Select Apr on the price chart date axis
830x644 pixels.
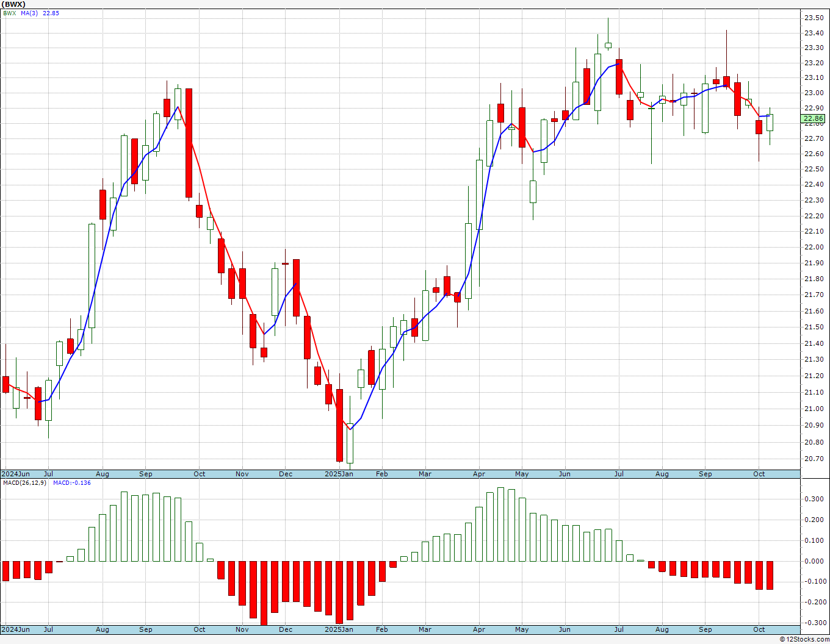point(479,474)
